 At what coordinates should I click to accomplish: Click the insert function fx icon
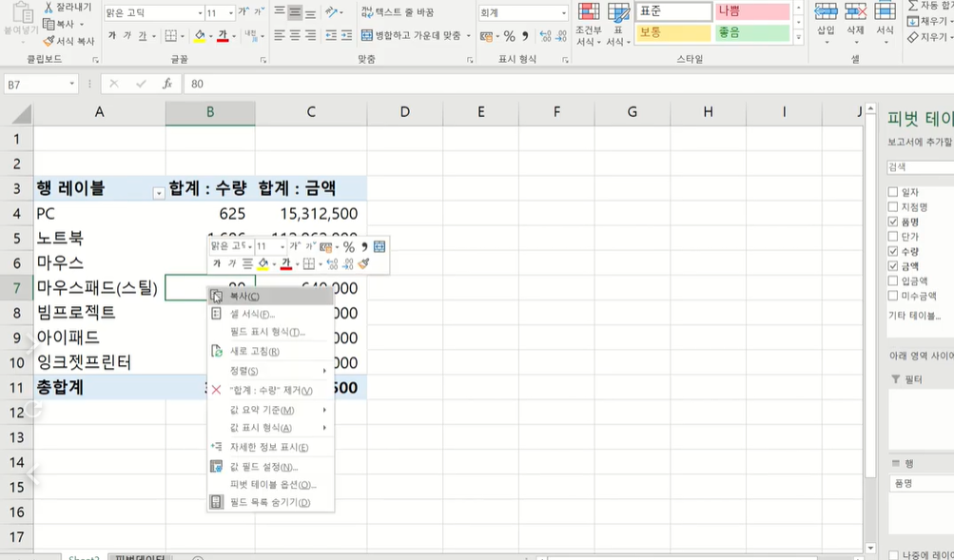pyautogui.click(x=167, y=84)
